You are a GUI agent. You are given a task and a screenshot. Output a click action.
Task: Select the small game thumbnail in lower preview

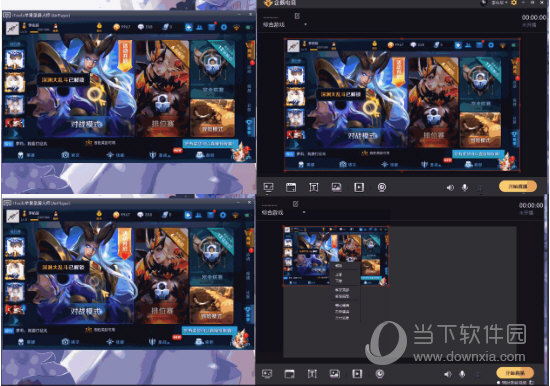[336, 256]
